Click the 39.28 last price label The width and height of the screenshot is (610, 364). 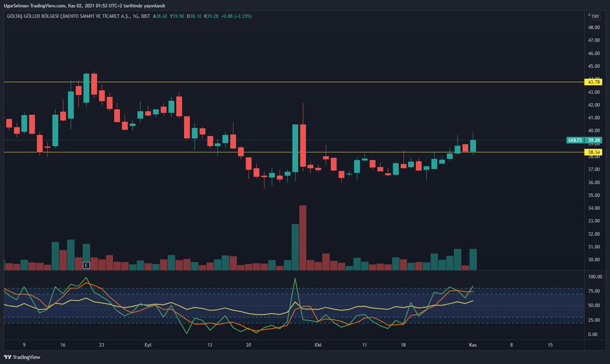pos(594,140)
